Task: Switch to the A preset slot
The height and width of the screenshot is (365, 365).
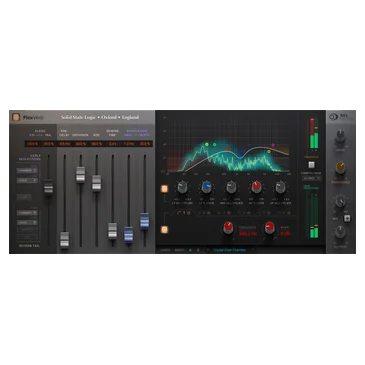Action: [190, 250]
